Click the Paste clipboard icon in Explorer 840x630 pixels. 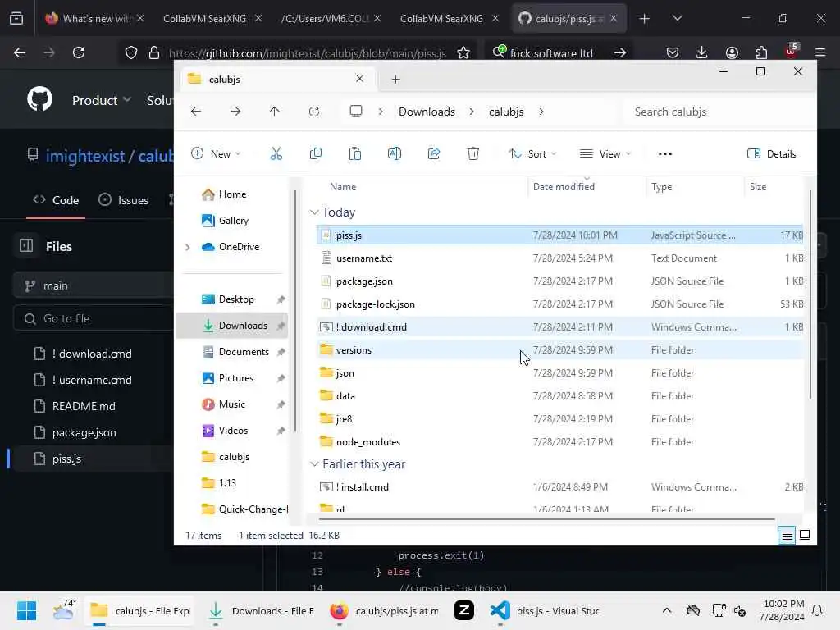(x=354, y=153)
